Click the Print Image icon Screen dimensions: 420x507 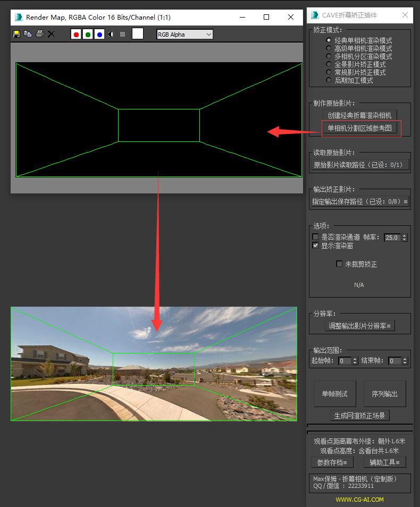(x=39, y=34)
